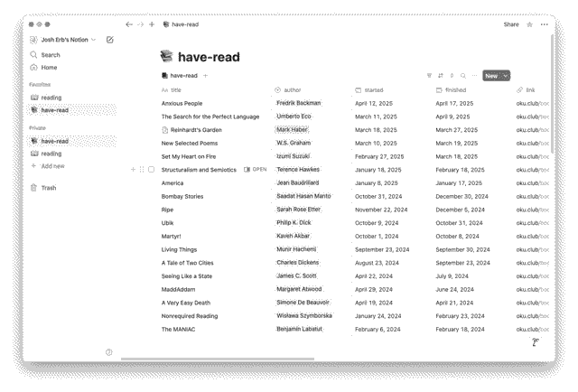The image size is (578, 392).
Task: Select the Philip K. Dick author tag
Action: click(x=294, y=223)
